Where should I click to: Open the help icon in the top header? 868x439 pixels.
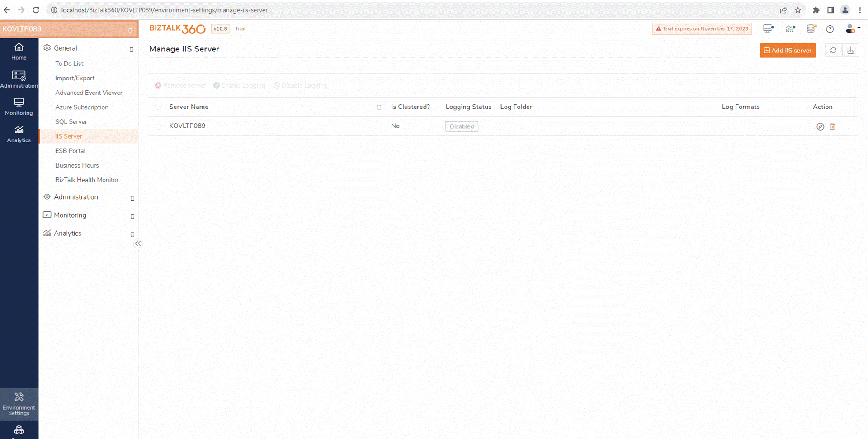coord(830,29)
